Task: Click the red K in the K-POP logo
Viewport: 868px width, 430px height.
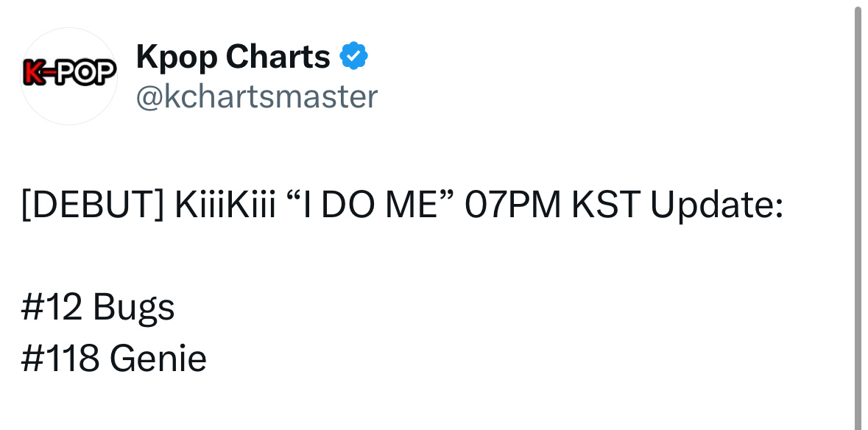Action: tap(32, 72)
